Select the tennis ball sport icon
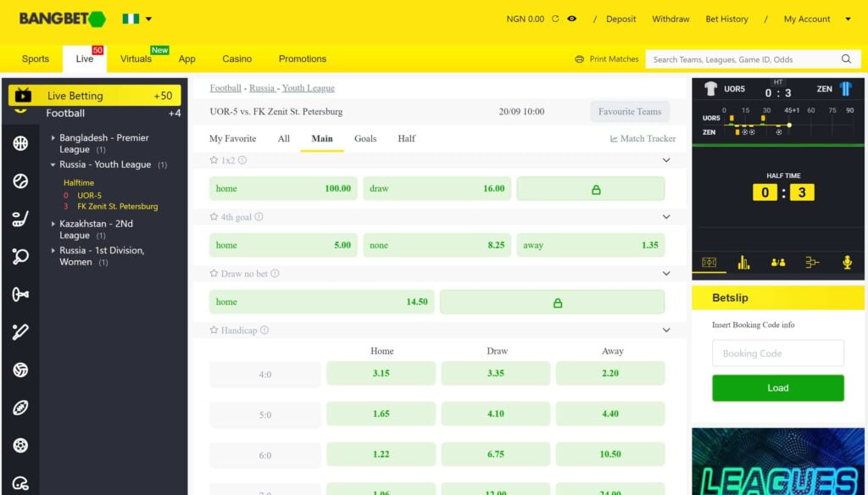 [x=20, y=181]
